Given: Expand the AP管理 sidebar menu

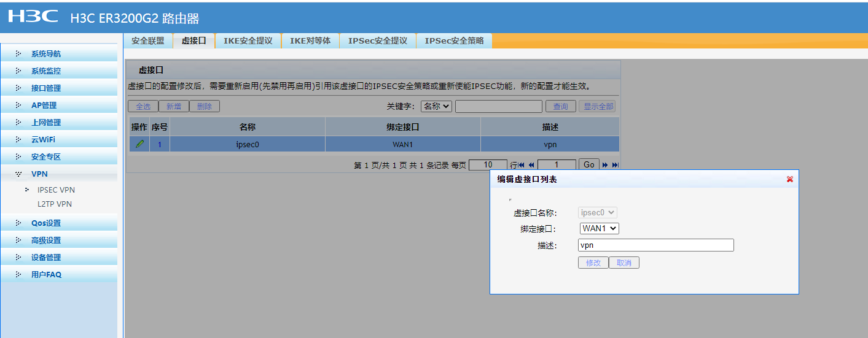Looking at the screenshot, I should tap(59, 106).
